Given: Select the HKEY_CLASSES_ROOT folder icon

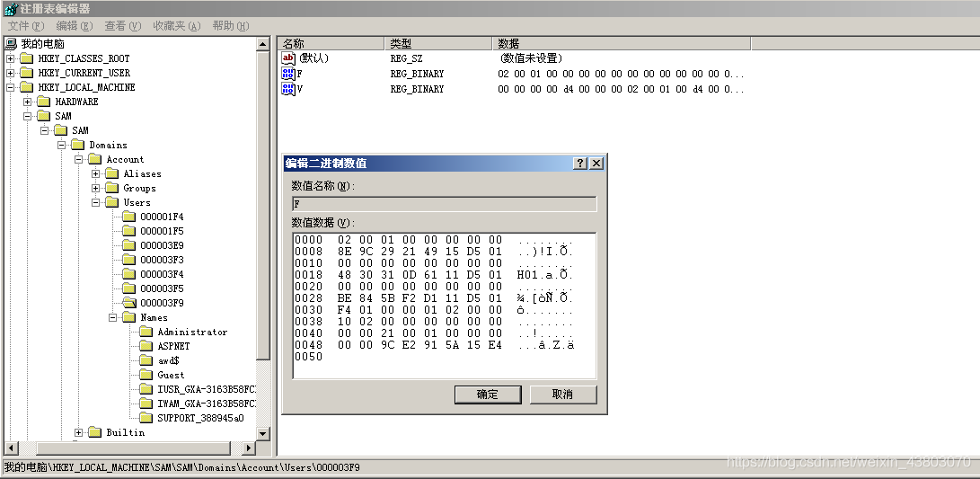Looking at the screenshot, I should point(26,58).
